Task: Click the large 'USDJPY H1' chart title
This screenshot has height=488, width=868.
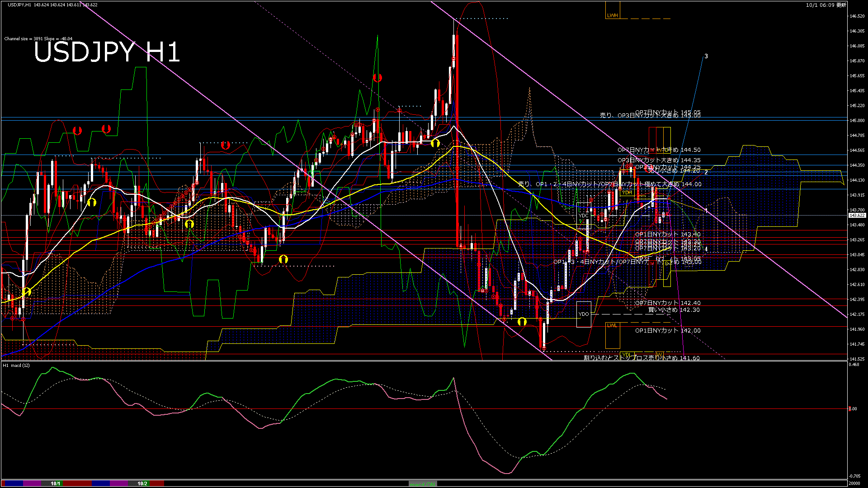Action: (107, 52)
